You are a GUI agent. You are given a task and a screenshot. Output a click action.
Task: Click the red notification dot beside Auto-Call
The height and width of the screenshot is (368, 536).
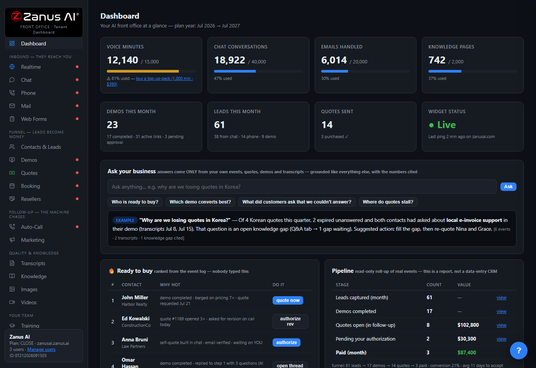tap(77, 227)
